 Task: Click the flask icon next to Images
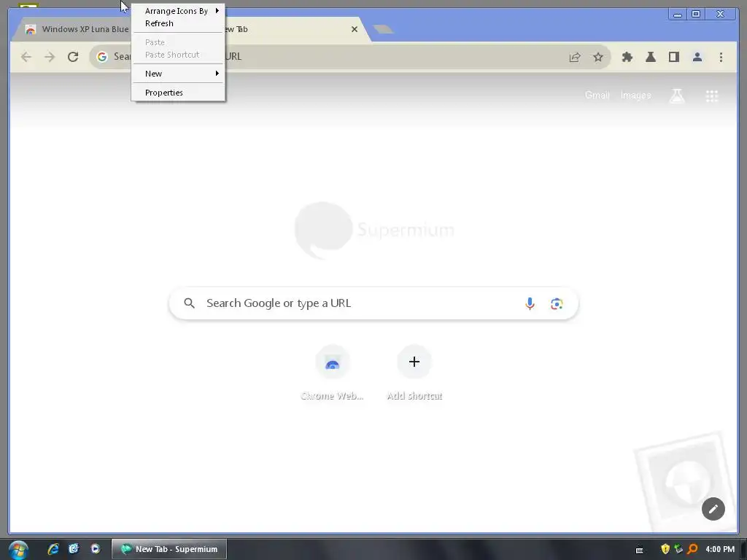[677, 96]
